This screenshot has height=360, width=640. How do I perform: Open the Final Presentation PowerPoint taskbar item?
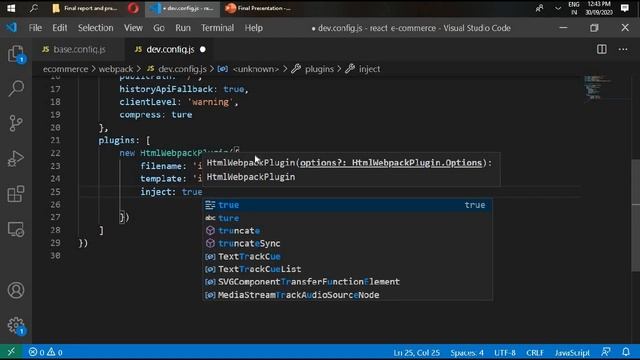pos(258,8)
